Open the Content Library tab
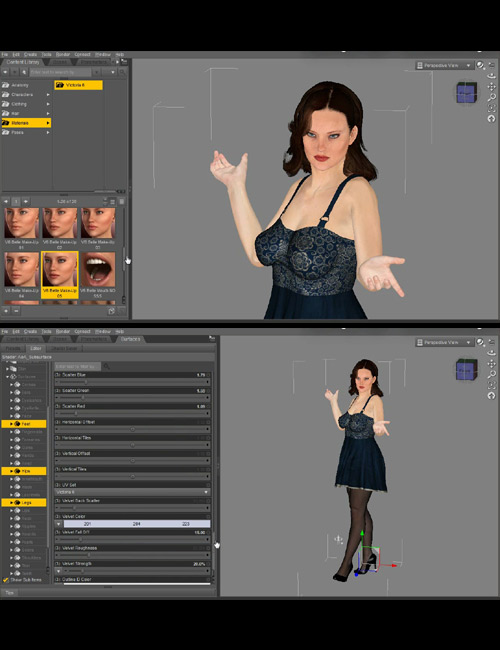 (23, 62)
